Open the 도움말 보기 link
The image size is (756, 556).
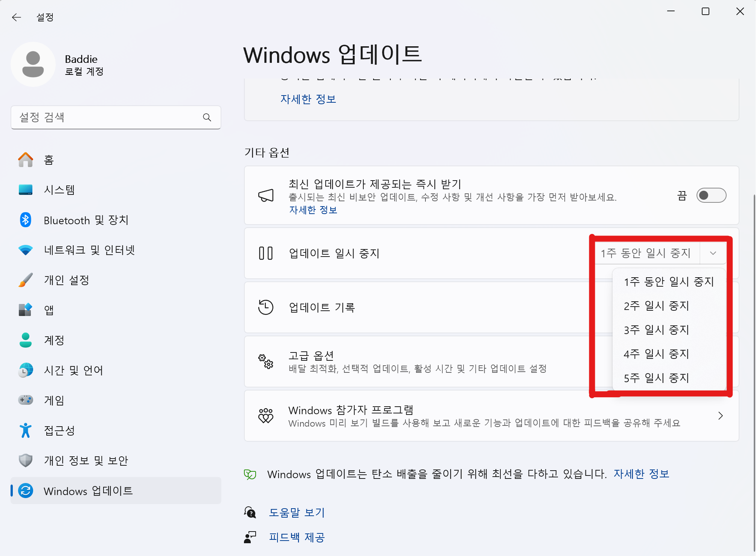297,512
